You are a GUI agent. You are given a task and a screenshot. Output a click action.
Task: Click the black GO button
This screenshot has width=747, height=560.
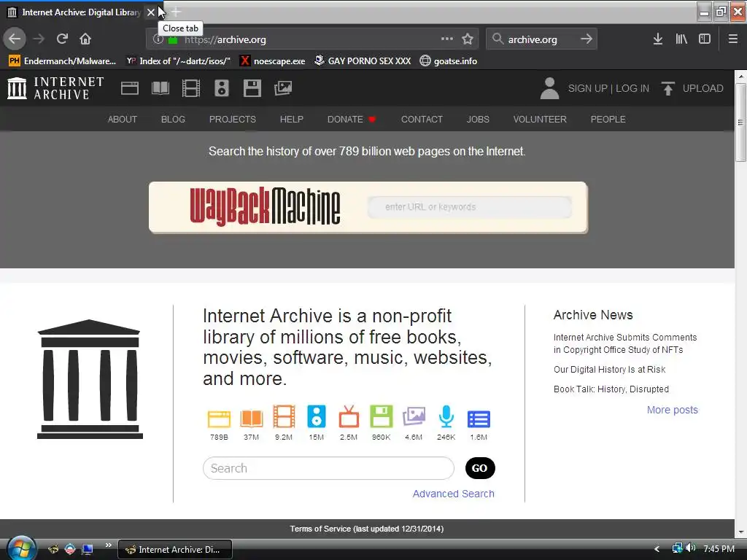(x=480, y=468)
